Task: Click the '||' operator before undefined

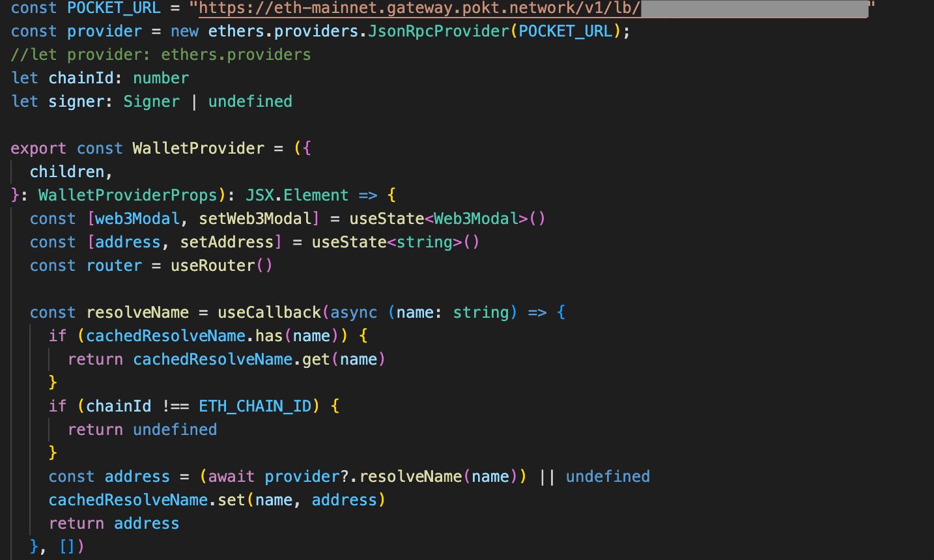Action: tap(547, 477)
